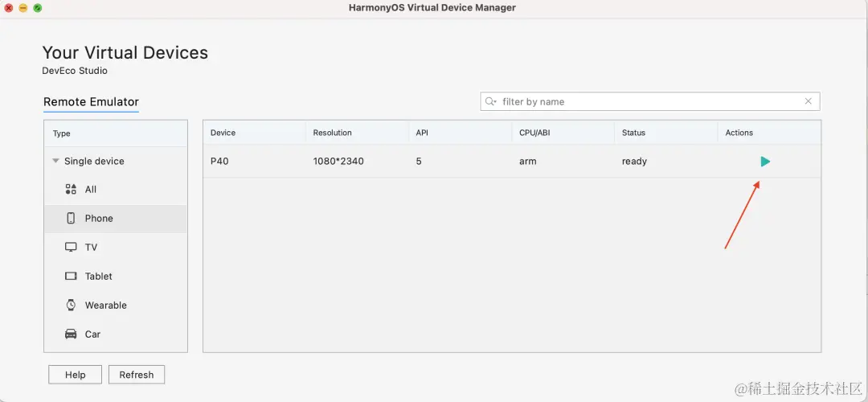Click the Resolution column header
The image size is (868, 402).
click(357, 133)
